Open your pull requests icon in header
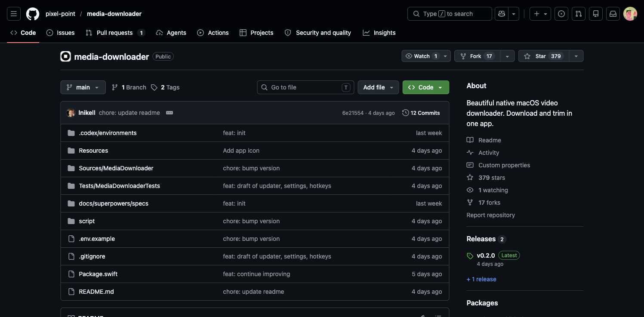The height and width of the screenshot is (317, 644). point(579,14)
